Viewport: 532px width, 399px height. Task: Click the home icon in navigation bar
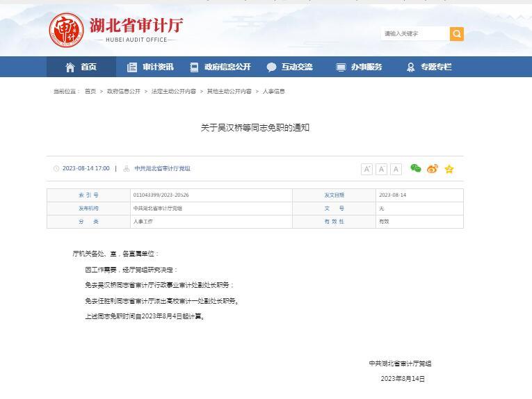(x=70, y=67)
